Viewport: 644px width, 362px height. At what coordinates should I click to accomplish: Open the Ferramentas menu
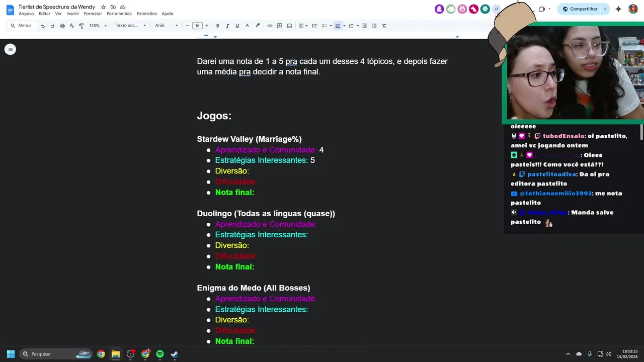tap(119, 14)
